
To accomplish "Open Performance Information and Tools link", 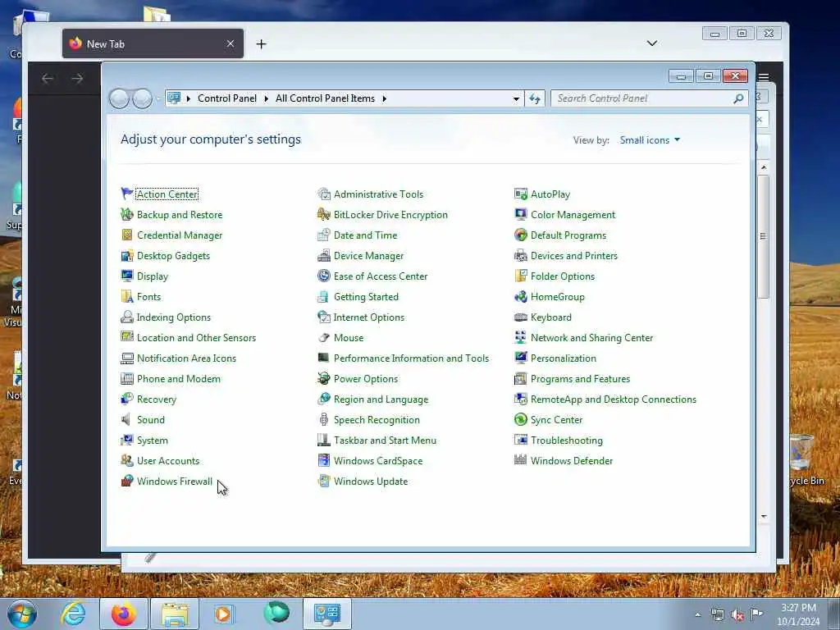I will (x=412, y=358).
